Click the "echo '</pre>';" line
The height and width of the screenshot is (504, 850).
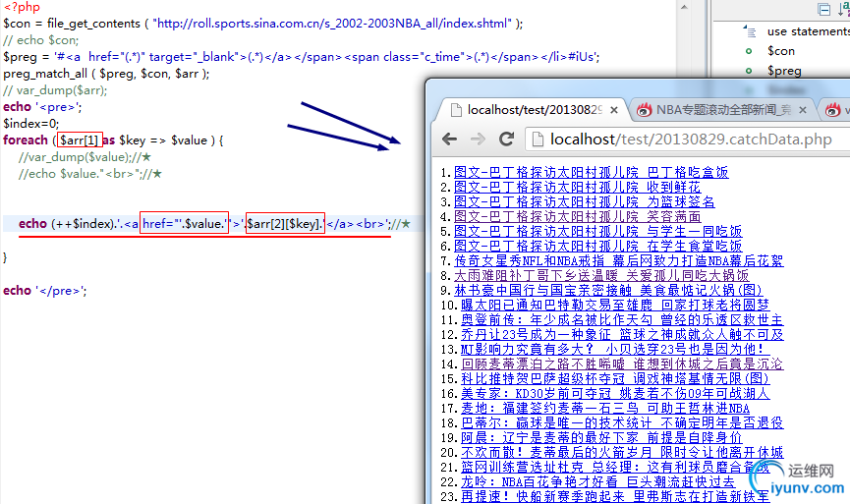(x=45, y=291)
